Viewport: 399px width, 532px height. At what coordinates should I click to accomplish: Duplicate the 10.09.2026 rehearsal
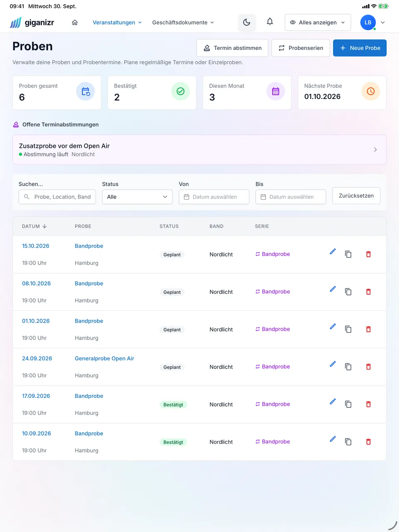[348, 442]
